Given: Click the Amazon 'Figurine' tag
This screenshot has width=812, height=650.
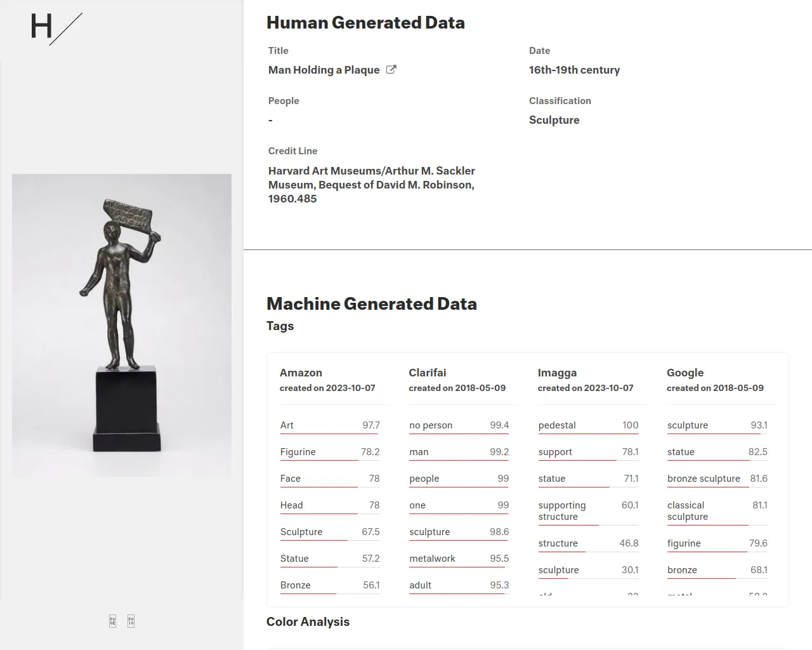Looking at the screenshot, I should coord(298,452).
